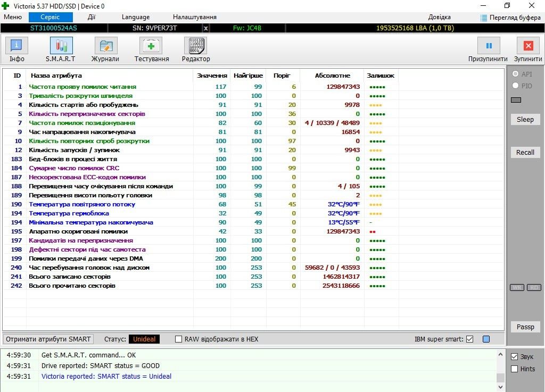The image size is (545, 392).
Task: Sort by the Поріг column header
Action: (x=282, y=76)
